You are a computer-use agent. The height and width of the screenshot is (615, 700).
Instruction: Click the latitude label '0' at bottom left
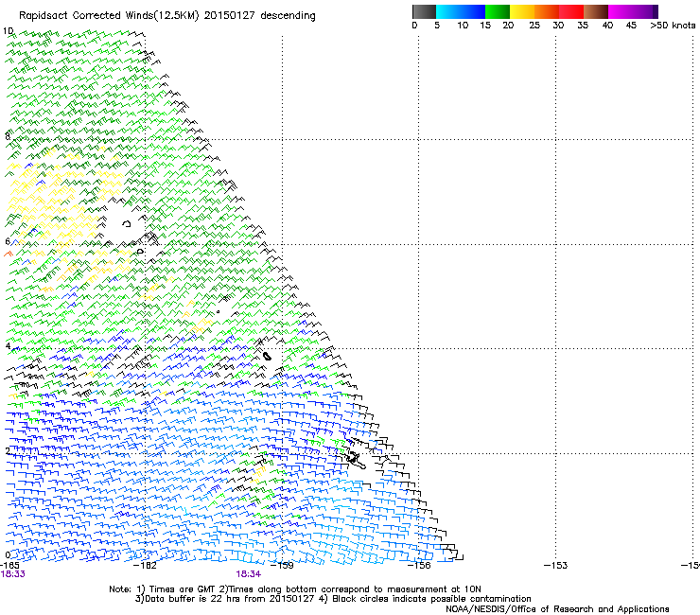(x=8, y=555)
